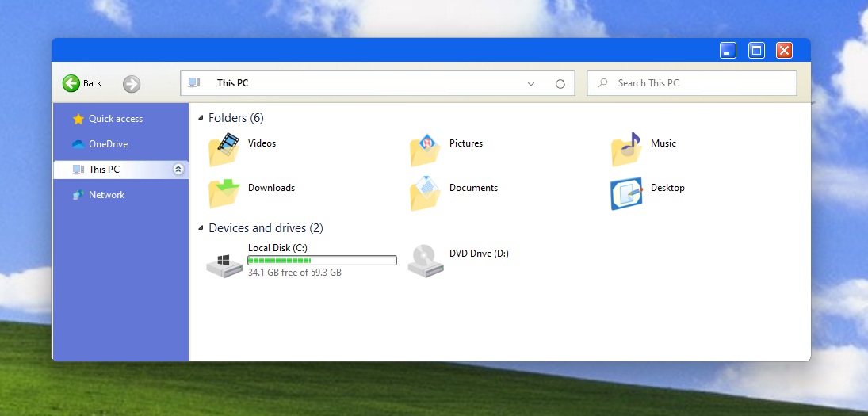The width and height of the screenshot is (868, 416).
Task: Select Quick access in the sidebar
Action: pos(115,119)
